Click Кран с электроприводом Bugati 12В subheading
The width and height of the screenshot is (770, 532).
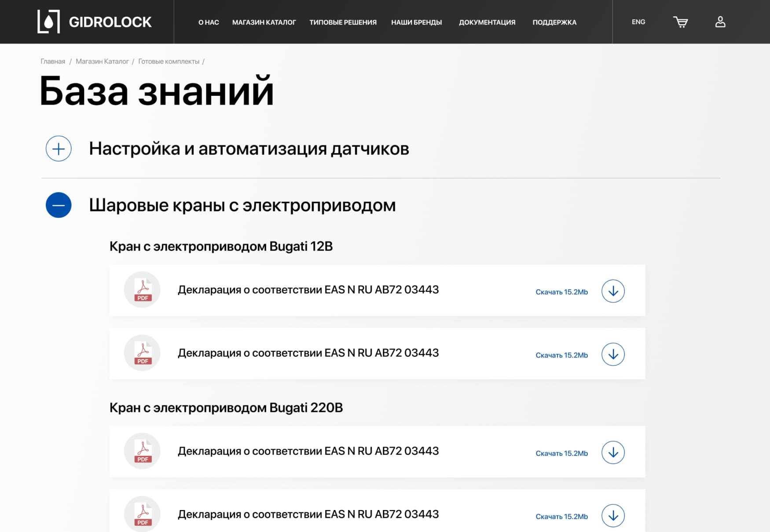[x=221, y=246]
